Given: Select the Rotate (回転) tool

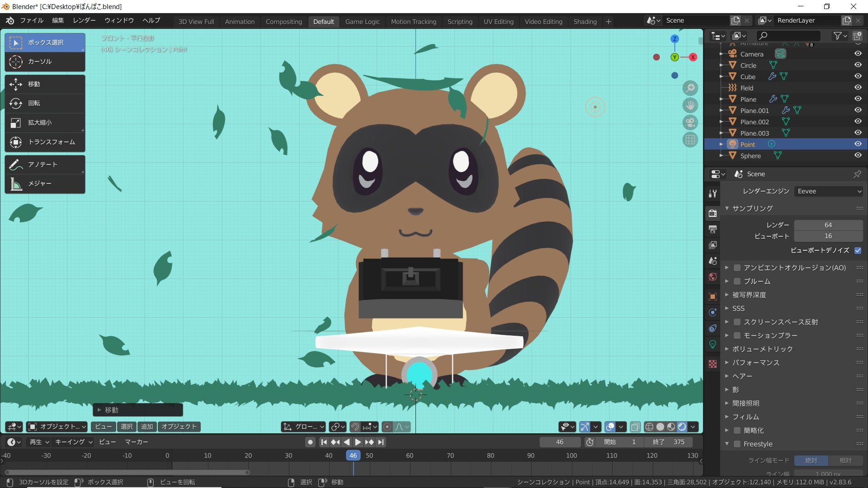Looking at the screenshot, I should click(44, 103).
